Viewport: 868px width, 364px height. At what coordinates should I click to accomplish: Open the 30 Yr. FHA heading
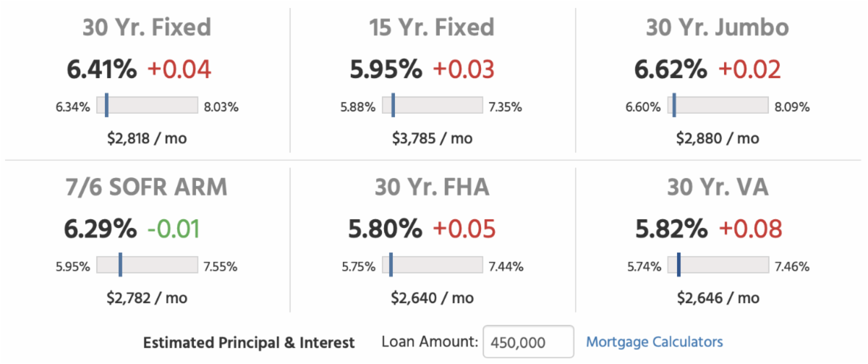431,187
